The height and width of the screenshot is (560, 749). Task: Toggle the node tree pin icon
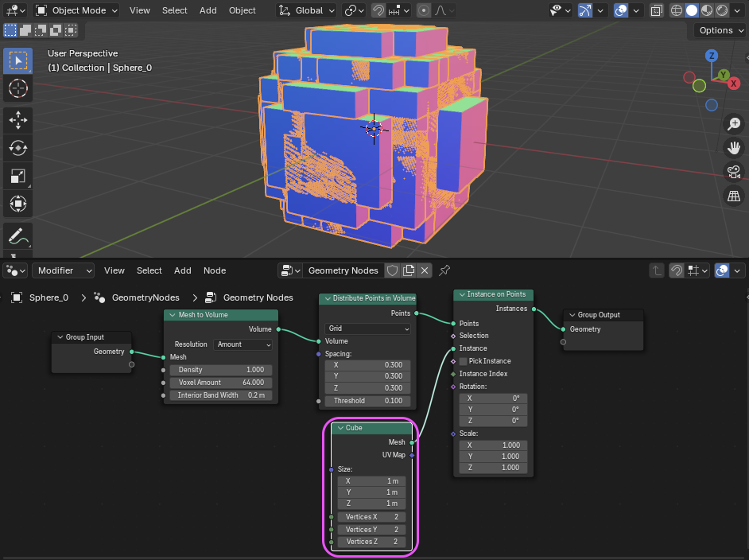[444, 270]
